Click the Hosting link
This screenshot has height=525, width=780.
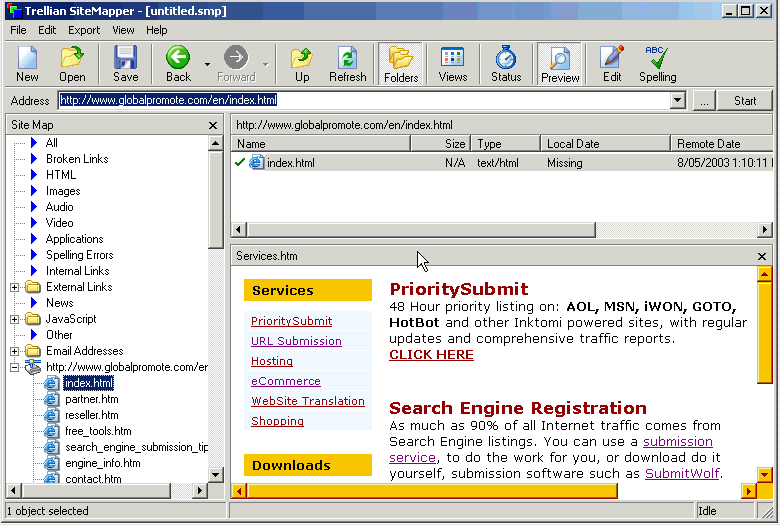click(272, 361)
